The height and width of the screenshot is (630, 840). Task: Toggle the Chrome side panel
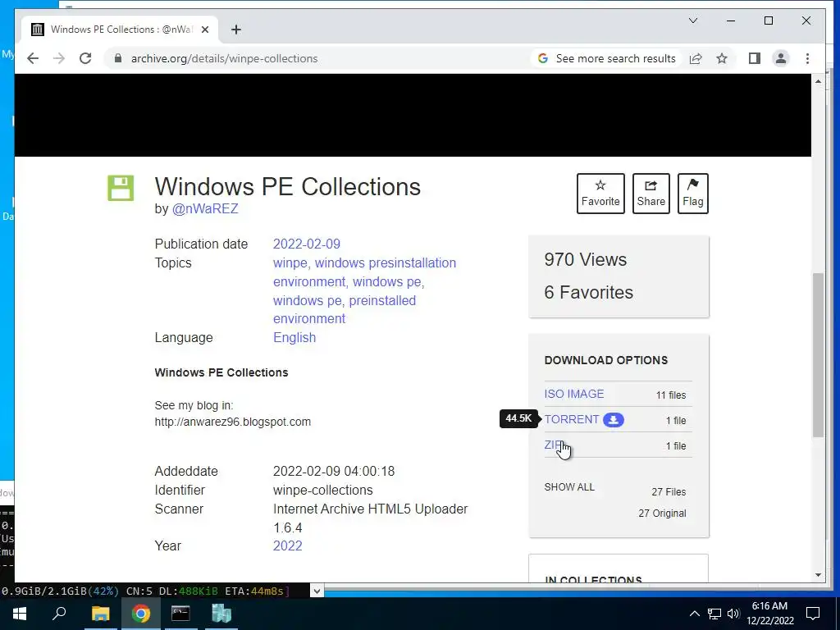pyautogui.click(x=755, y=58)
